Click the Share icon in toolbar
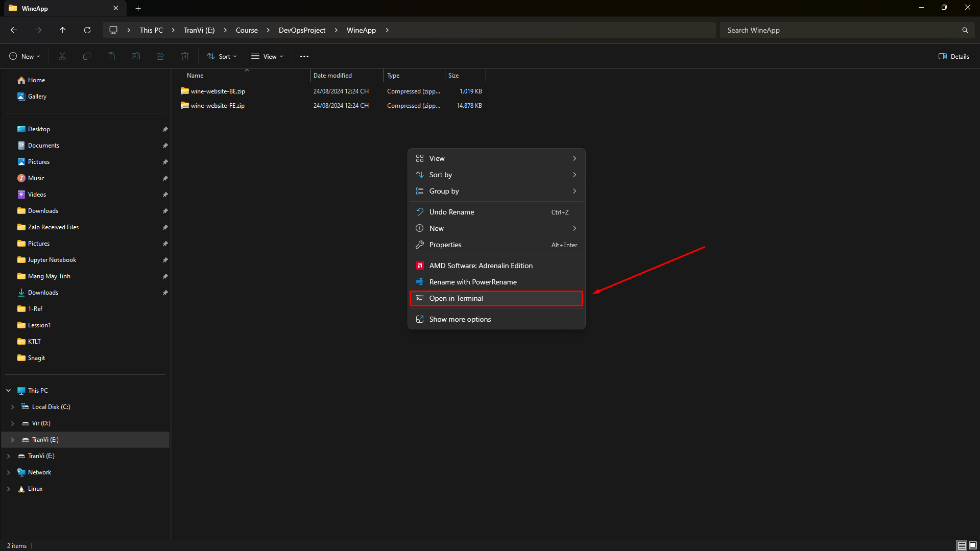Viewport: 980px width, 551px height. (x=160, y=56)
